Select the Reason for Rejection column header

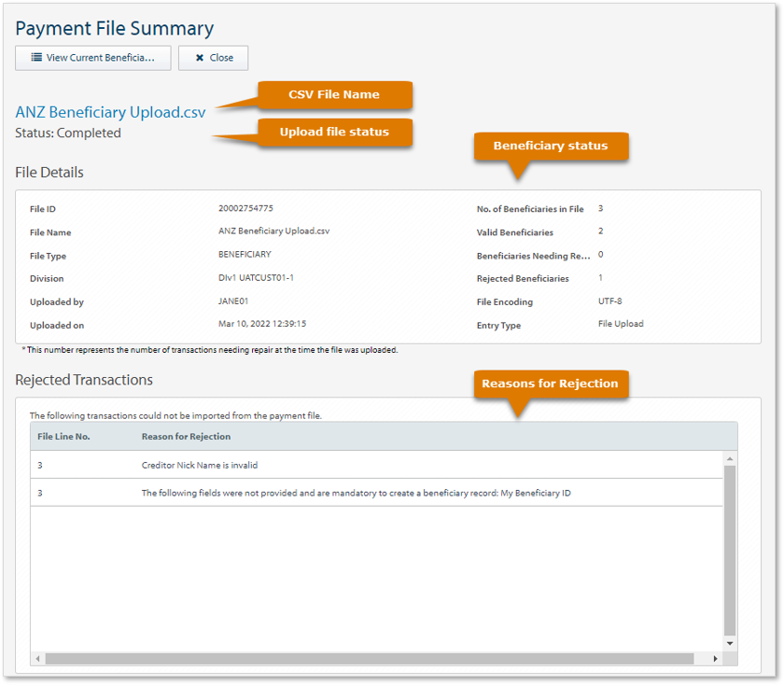189,436
